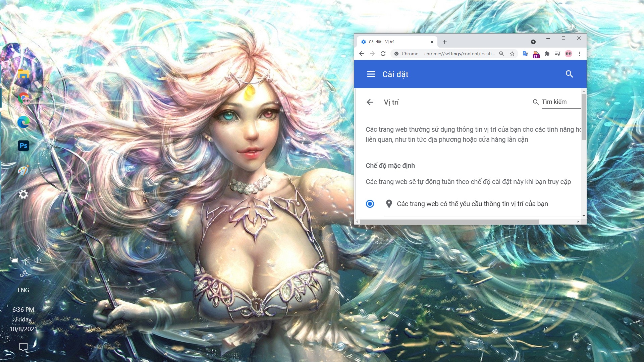Open the Windows Start menu
This screenshot has width=644, height=362.
pos(23,10)
